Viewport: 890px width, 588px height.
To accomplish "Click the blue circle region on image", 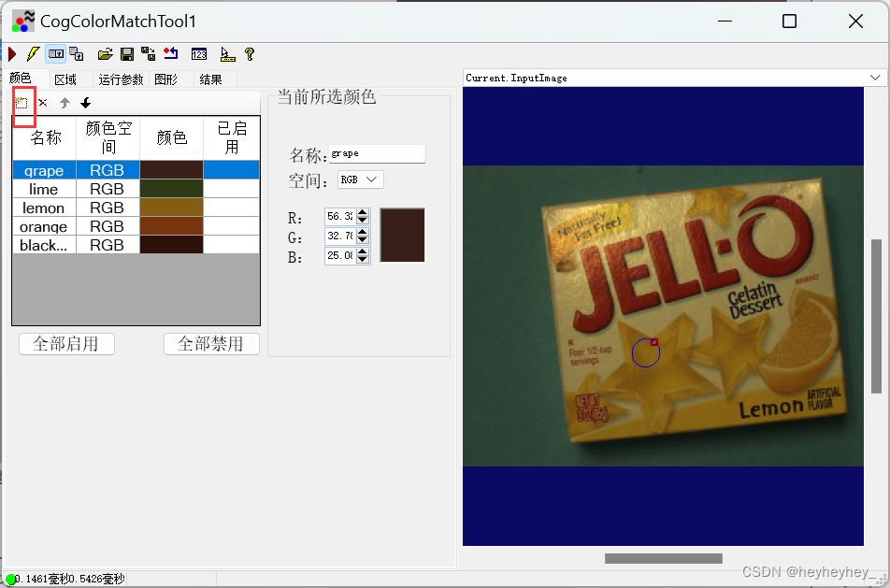I will point(646,352).
